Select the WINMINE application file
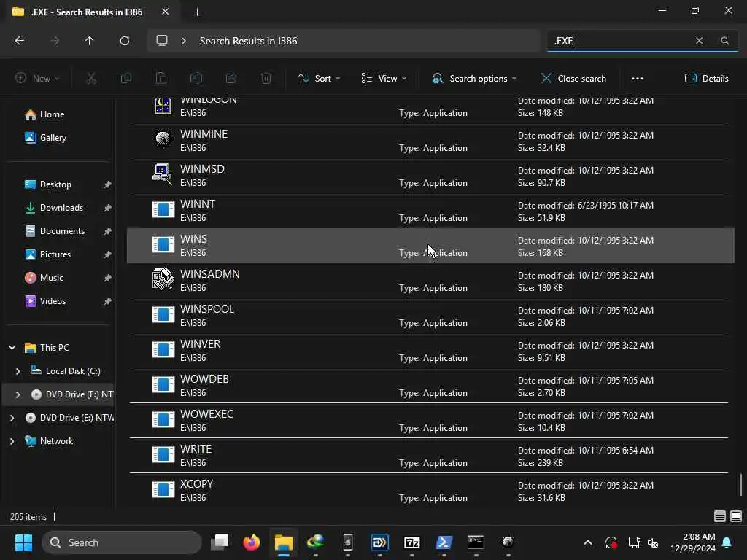 tap(429, 141)
